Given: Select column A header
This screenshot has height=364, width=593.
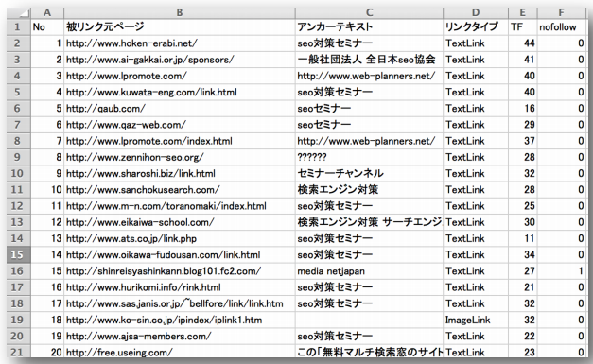Looking at the screenshot, I should [x=47, y=13].
